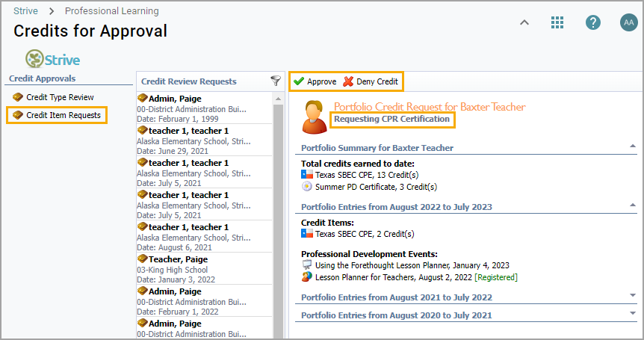Collapse the Portfolio Summary for Baxter Teacher section
The image size is (644, 340).
coord(633,146)
